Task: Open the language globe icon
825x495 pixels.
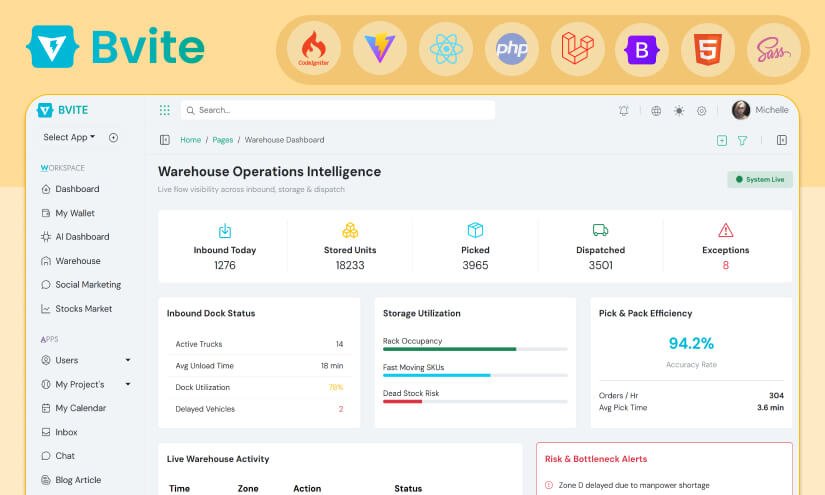Action: pos(656,110)
